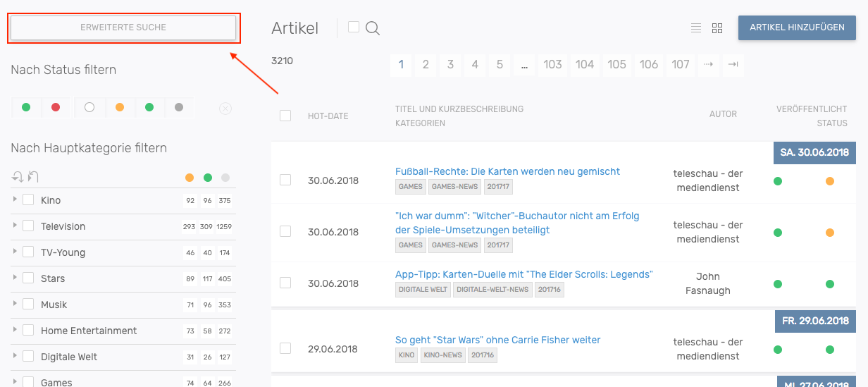Click the Artikel hinzufügen button
868x387 pixels.
pos(797,27)
